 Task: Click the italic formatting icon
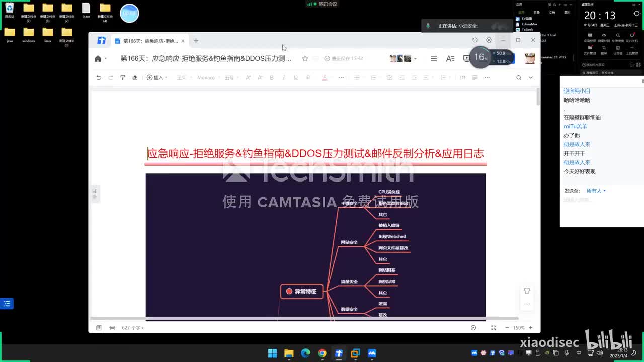pos(284,78)
